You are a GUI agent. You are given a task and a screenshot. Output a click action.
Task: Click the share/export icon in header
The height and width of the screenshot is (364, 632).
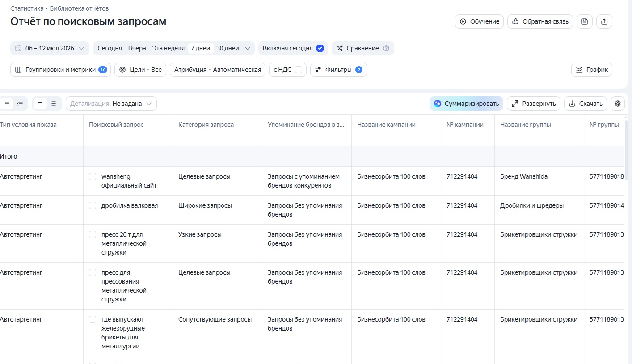tap(604, 21)
